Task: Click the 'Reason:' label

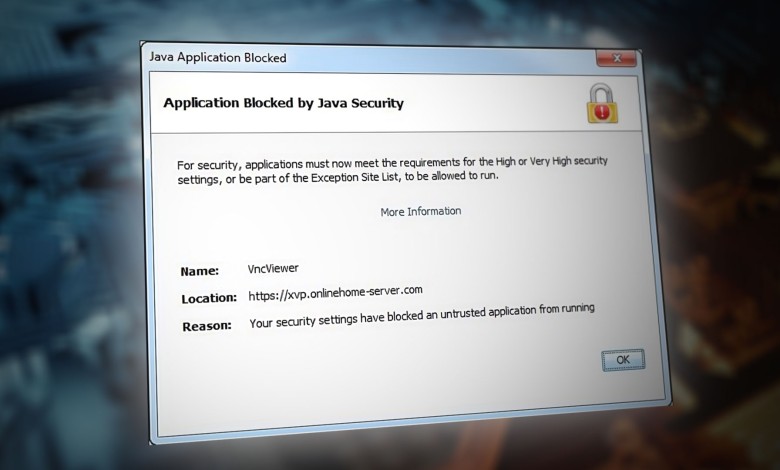Action: pos(207,326)
